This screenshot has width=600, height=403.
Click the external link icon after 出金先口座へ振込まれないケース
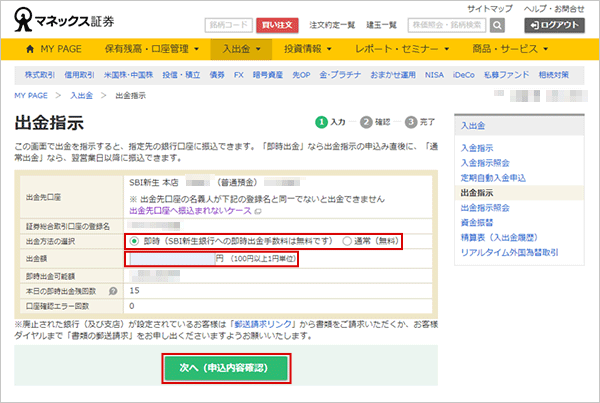pyautogui.click(x=258, y=211)
